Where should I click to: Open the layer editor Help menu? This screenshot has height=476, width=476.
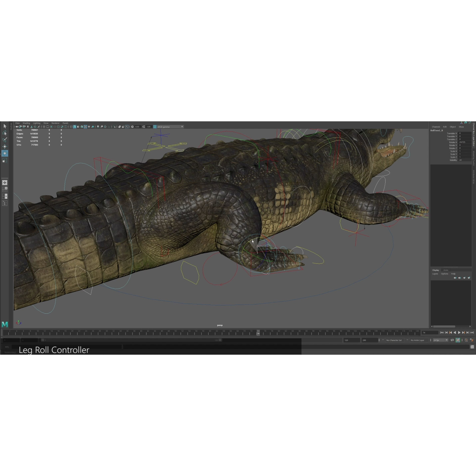[x=453, y=274]
